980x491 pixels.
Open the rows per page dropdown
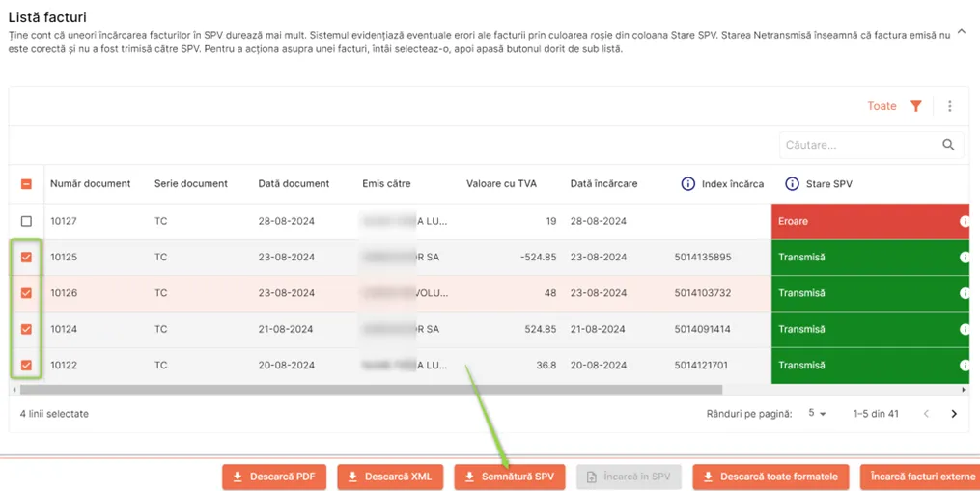tap(817, 414)
